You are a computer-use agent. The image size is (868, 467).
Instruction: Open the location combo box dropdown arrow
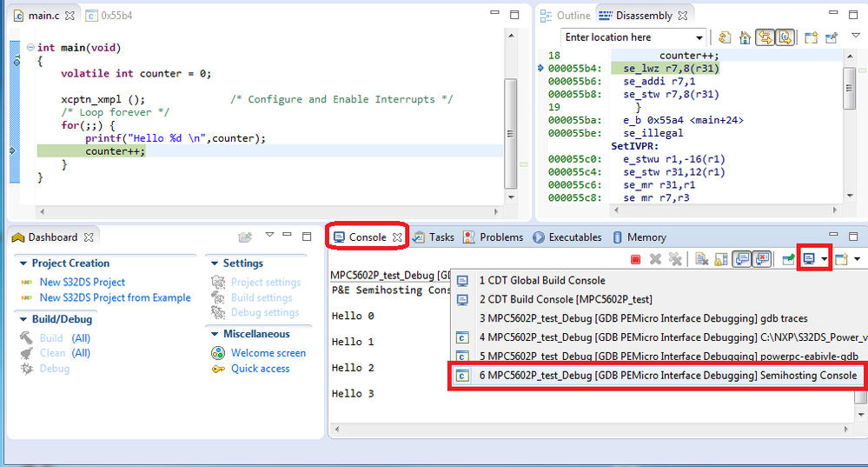[x=699, y=37]
